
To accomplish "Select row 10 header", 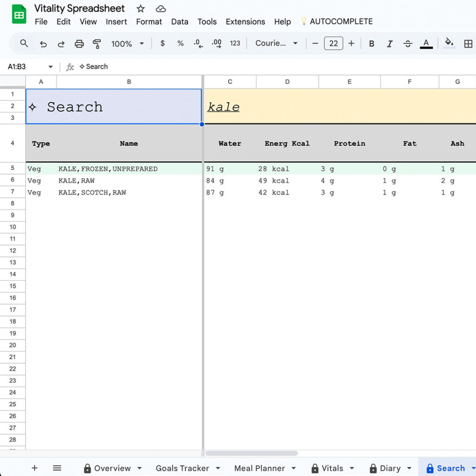I will (x=13, y=227).
